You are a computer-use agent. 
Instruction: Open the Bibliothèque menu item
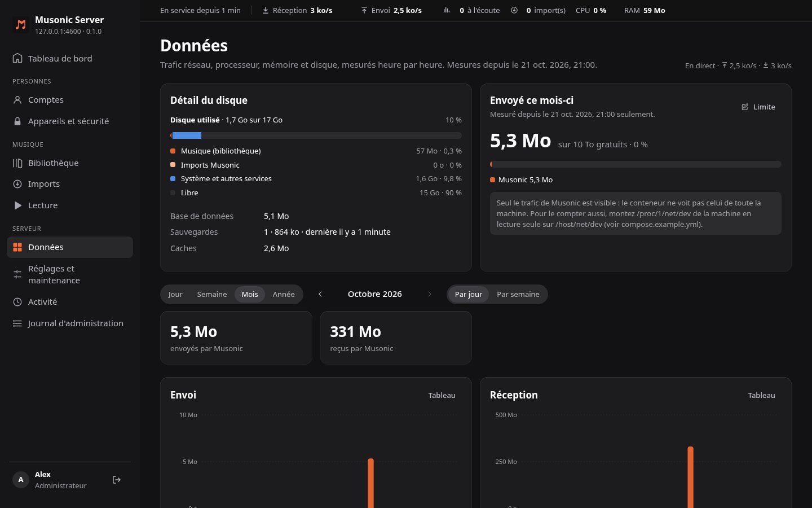(x=70, y=163)
